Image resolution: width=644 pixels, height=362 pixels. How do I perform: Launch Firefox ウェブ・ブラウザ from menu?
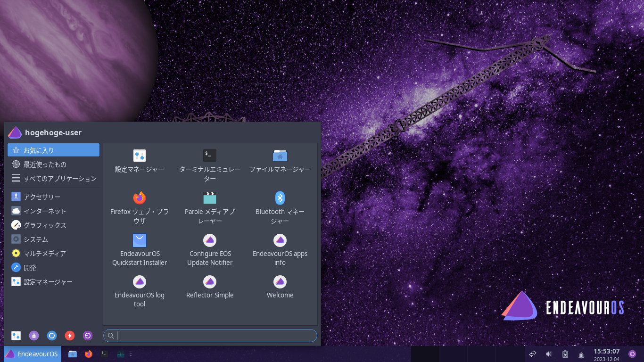tap(140, 207)
